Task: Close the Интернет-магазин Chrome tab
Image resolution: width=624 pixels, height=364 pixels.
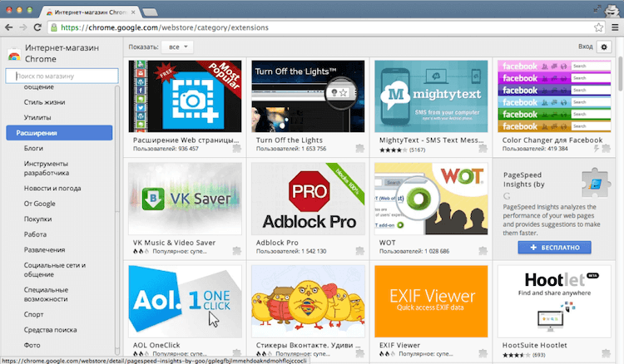Action: (x=133, y=12)
